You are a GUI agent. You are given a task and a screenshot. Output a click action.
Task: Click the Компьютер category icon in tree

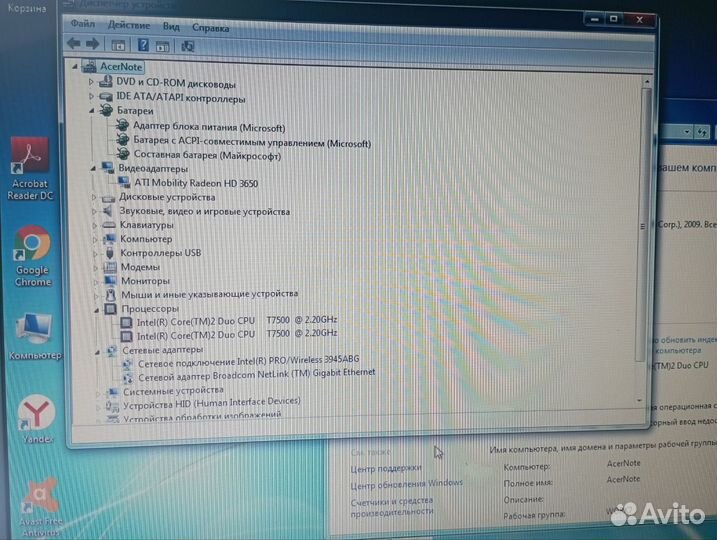pyautogui.click(x=109, y=239)
